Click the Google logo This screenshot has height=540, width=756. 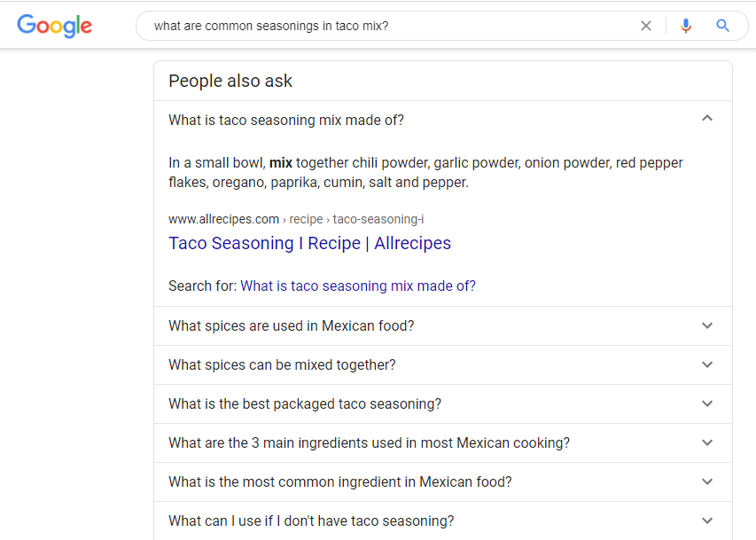[54, 26]
